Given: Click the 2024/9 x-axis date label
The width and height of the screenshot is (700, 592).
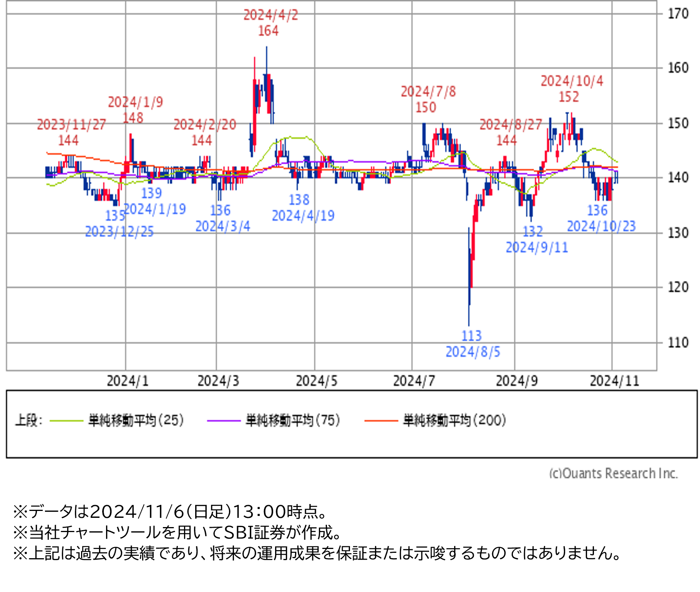Looking at the screenshot, I should [x=517, y=381].
